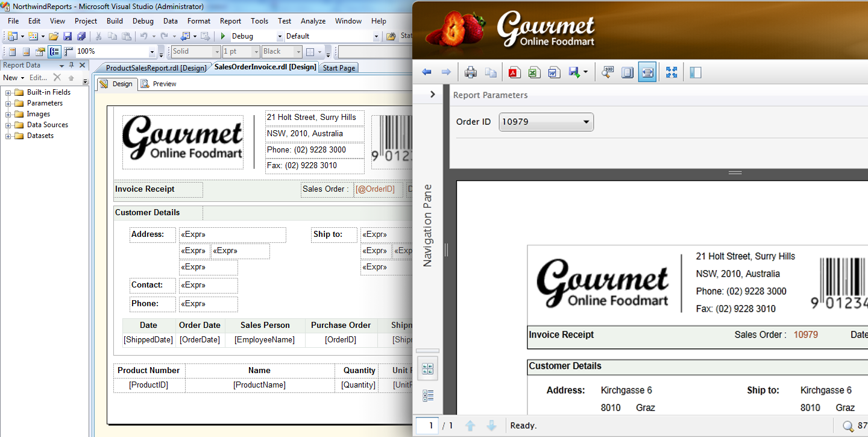
Task: Click the properties icon in report toolbar
Action: coord(40,51)
